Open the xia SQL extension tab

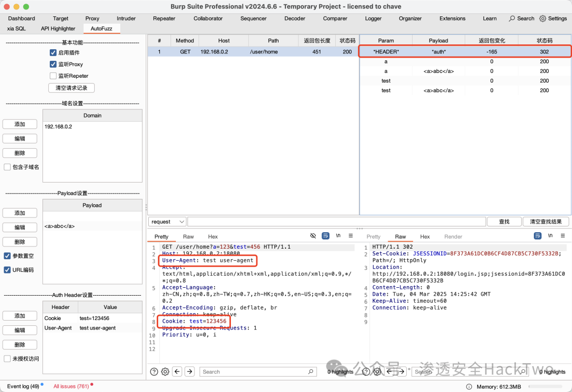pyautogui.click(x=16, y=29)
